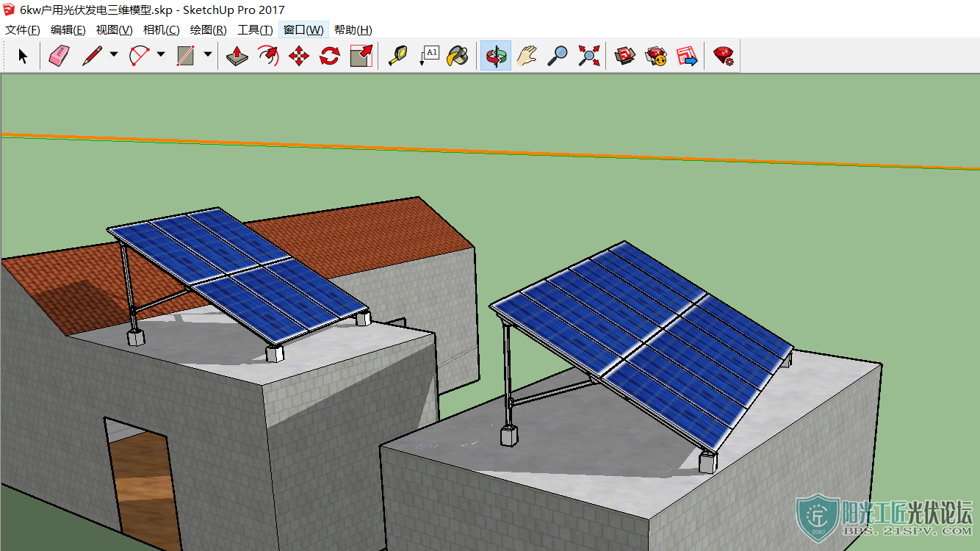This screenshot has height=551, width=980.
Task: Open the 文件(F) menu
Action: pyautogui.click(x=23, y=30)
